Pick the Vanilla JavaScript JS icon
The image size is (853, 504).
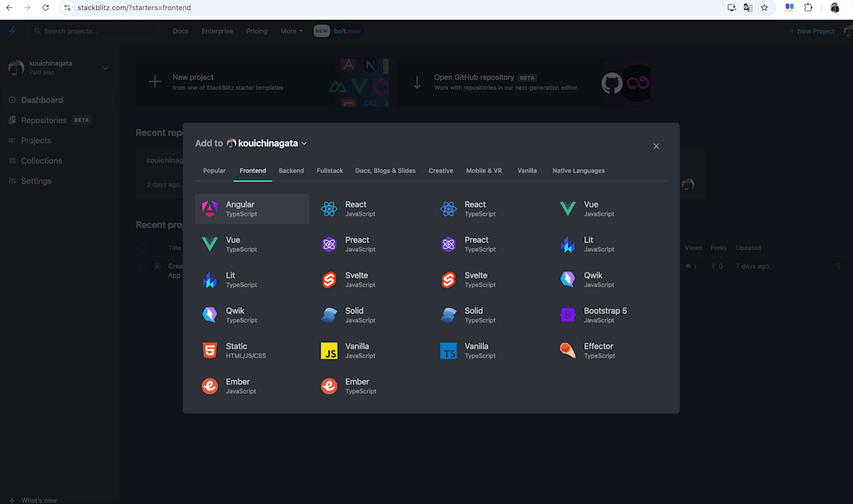click(329, 350)
